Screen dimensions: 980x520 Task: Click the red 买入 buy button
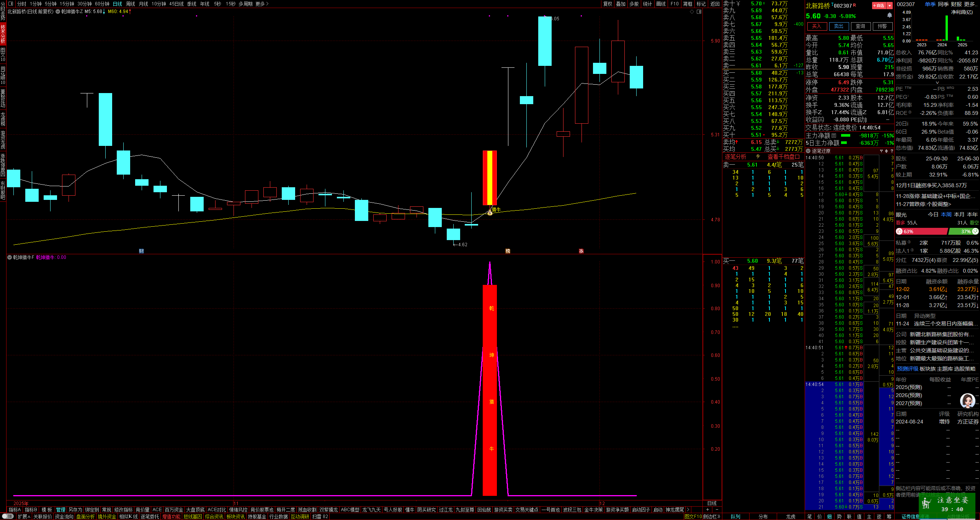[817, 26]
